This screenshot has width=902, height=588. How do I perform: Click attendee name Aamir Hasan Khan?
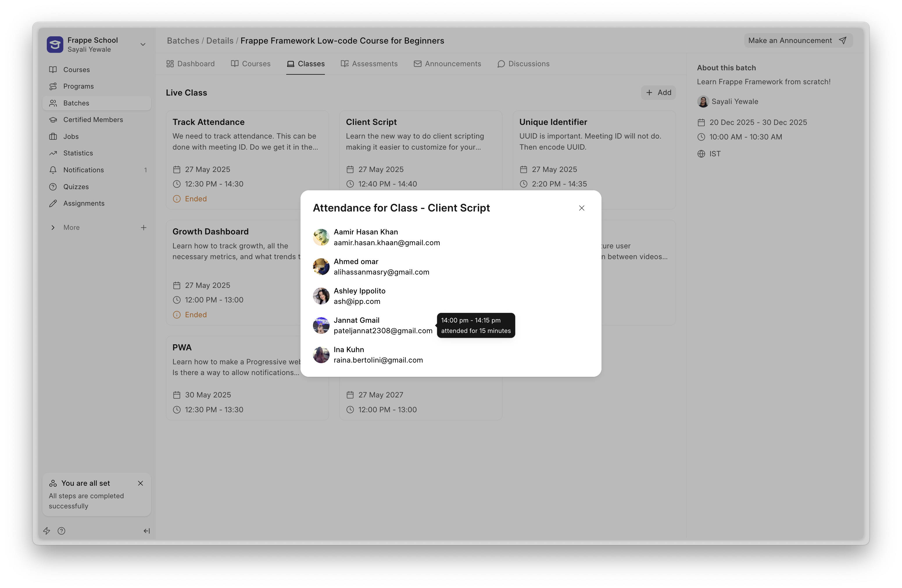coord(366,232)
